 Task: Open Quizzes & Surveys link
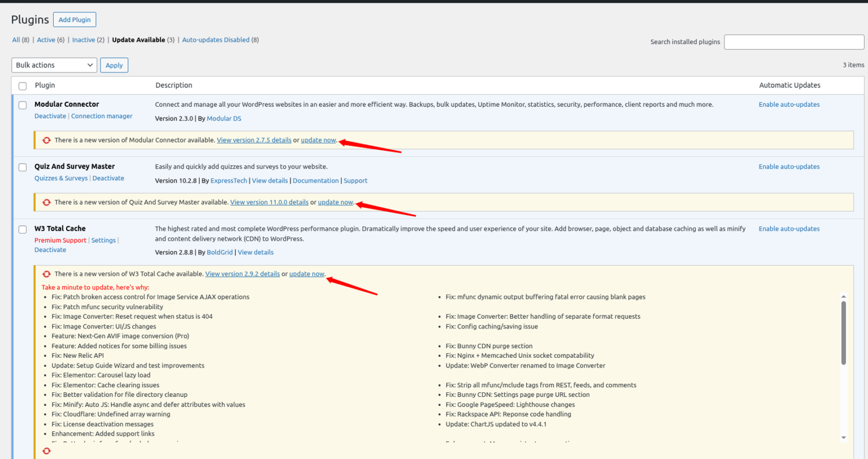click(x=61, y=178)
